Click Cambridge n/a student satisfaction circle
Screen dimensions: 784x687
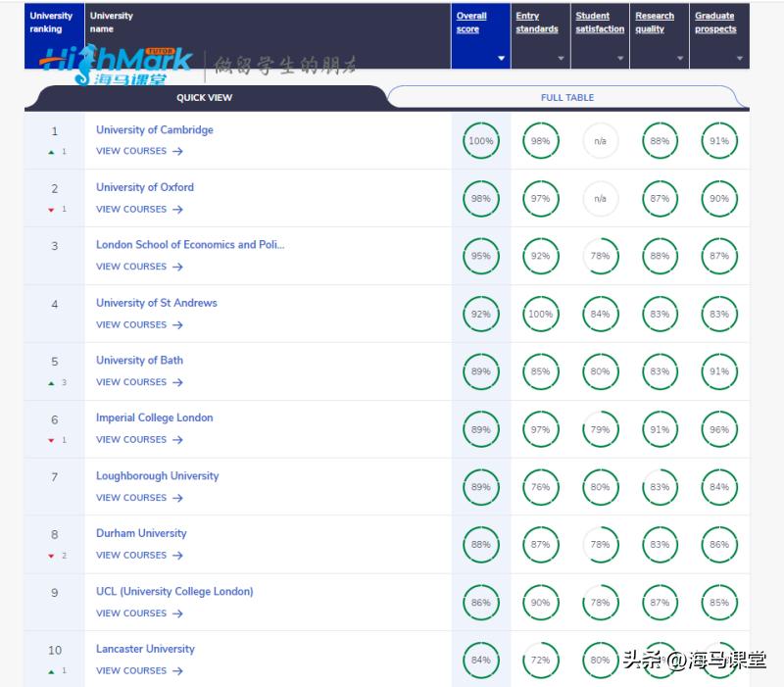(600, 141)
